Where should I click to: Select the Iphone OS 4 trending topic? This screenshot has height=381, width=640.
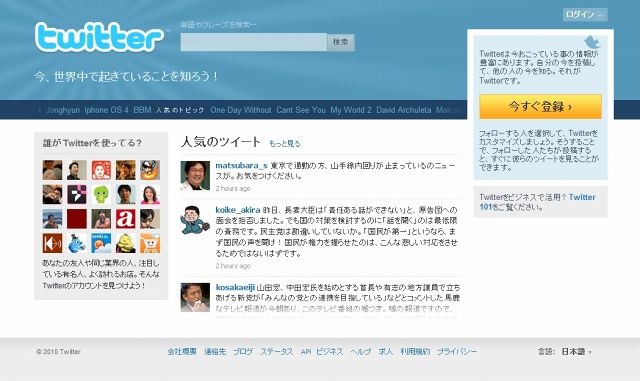(107, 110)
